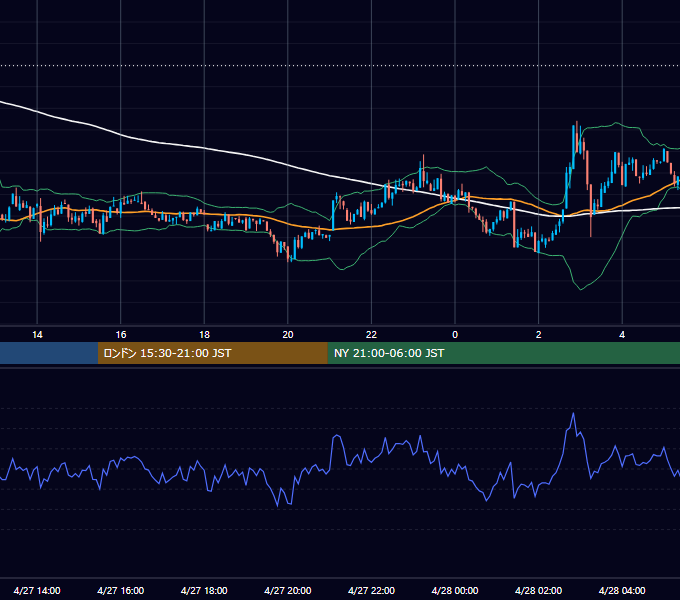Click the 4/27 16:00 date label
The image size is (680, 600).
(121, 590)
